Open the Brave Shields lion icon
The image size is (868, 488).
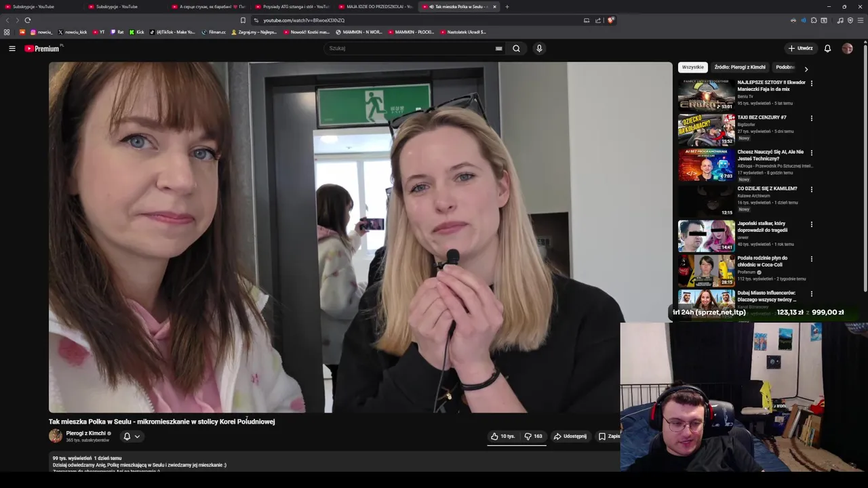click(610, 20)
